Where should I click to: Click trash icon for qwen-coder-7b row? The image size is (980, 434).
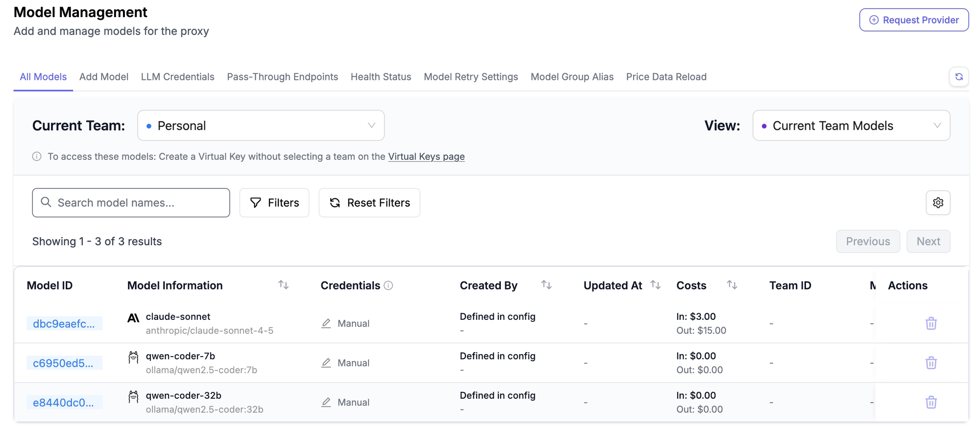pyautogui.click(x=931, y=363)
